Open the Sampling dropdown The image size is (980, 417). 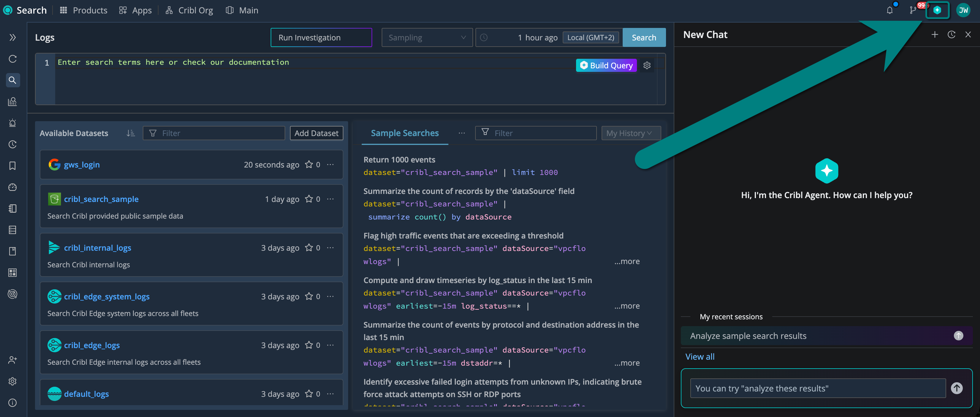[x=427, y=37]
